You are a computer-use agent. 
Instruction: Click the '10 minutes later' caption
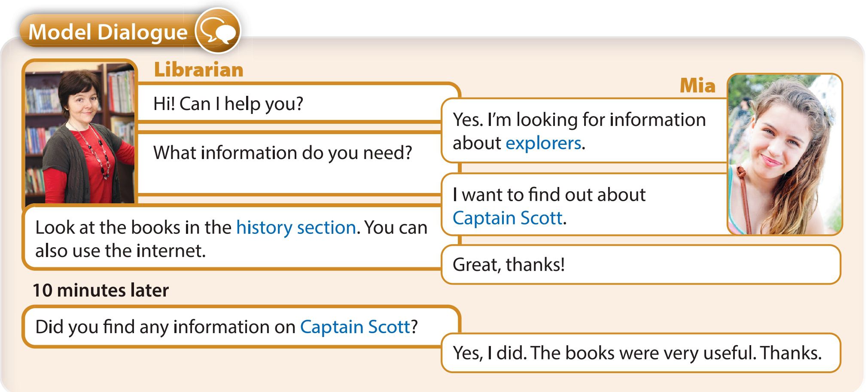(101, 290)
